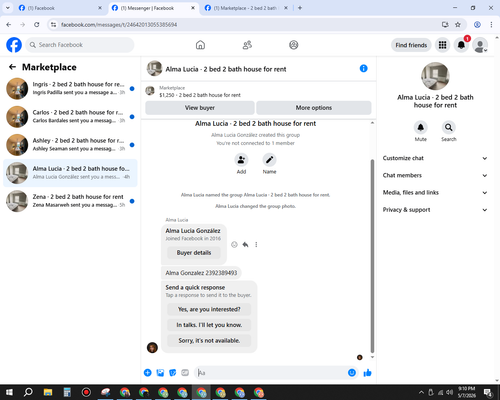Viewport: 500px width, 400px height.
Task: Switch to the Marketplace browser tab
Action: (247, 8)
